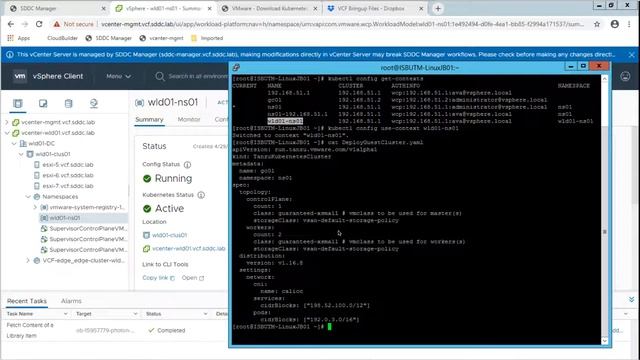640x360 pixels.
Task: Open the wld01-clus01 location link
Action: pos(169,235)
